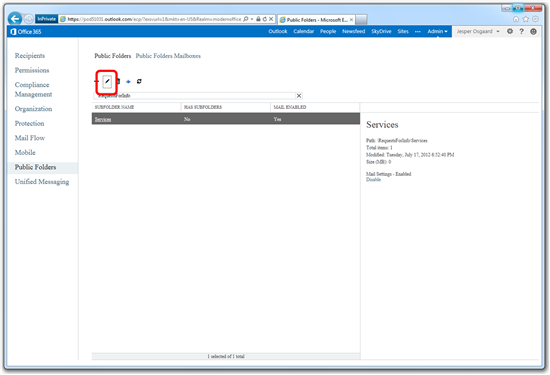Click the Modified date detail text
The width and height of the screenshot is (550, 375).
[410, 155]
